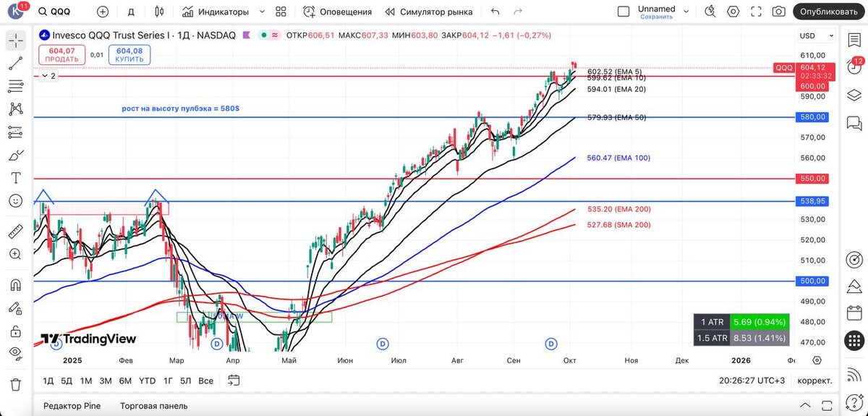Open the candlestick chart type selector
The width and height of the screenshot is (868, 416).
(x=159, y=12)
